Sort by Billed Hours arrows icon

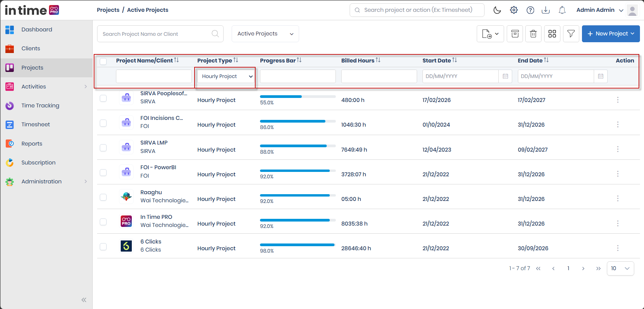coord(378,60)
